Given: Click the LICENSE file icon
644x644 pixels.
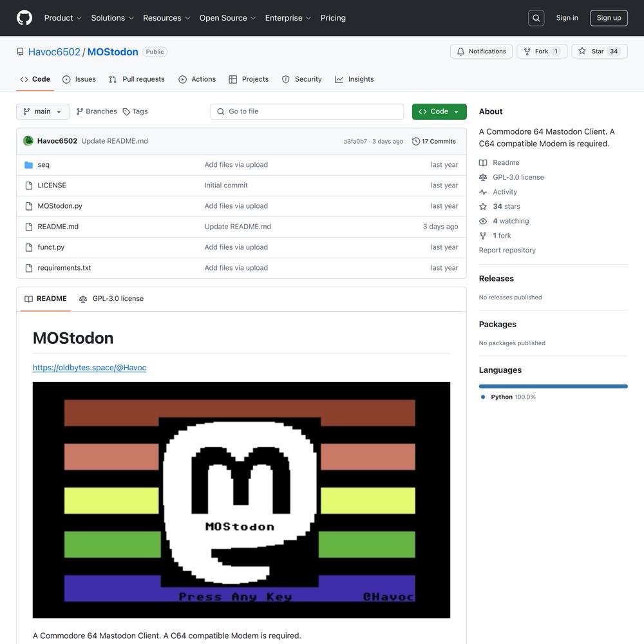Looking at the screenshot, I should click(29, 185).
